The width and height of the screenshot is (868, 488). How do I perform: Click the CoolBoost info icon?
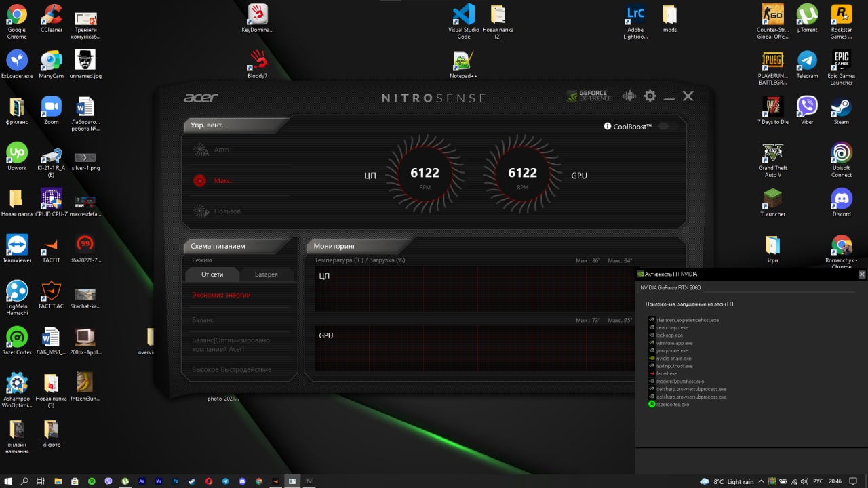pyautogui.click(x=608, y=126)
